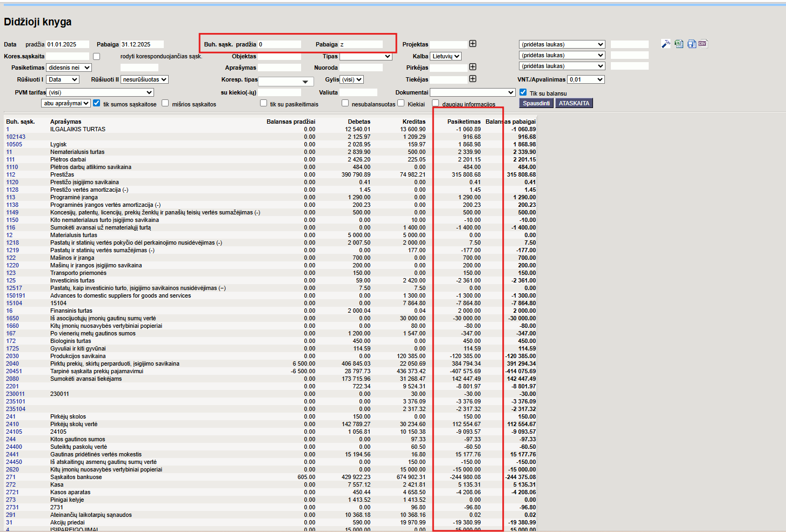Export the ledger as CSV file
The image size is (786, 532).
tap(703, 44)
